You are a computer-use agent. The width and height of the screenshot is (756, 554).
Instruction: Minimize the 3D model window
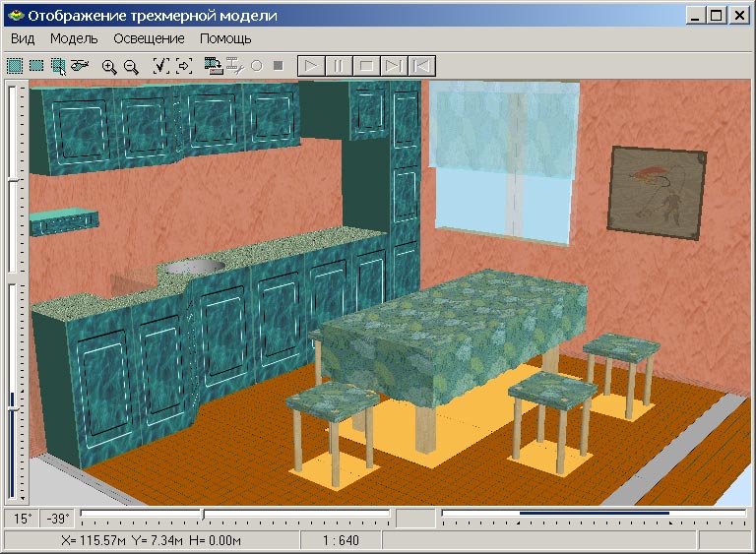click(695, 16)
